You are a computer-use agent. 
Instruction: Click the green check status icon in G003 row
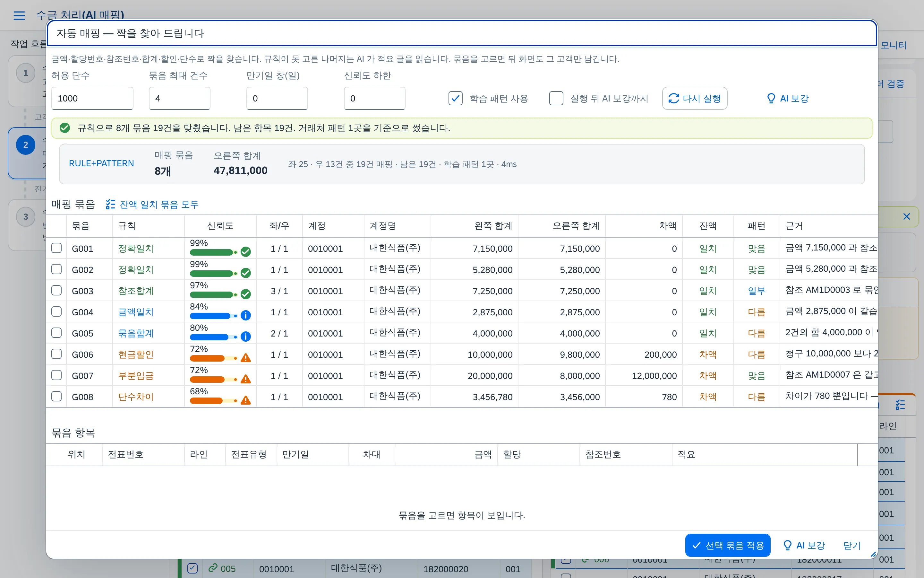245,294
